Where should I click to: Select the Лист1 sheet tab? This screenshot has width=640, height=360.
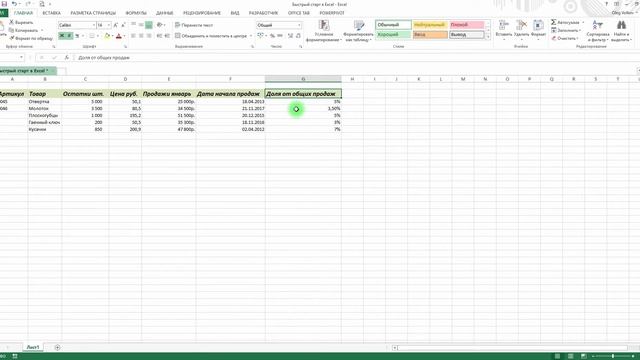pyautogui.click(x=33, y=347)
